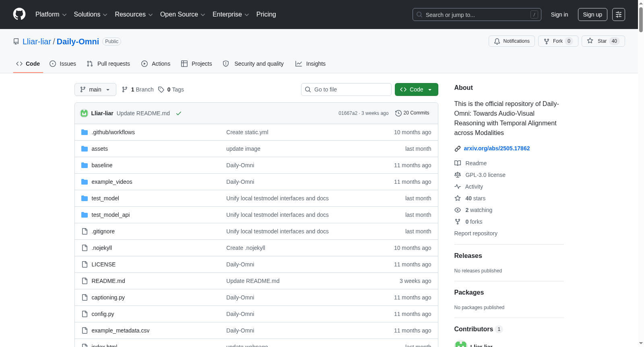Click the example_videos folder icon
This screenshot has height=347, width=644.
coord(85,182)
